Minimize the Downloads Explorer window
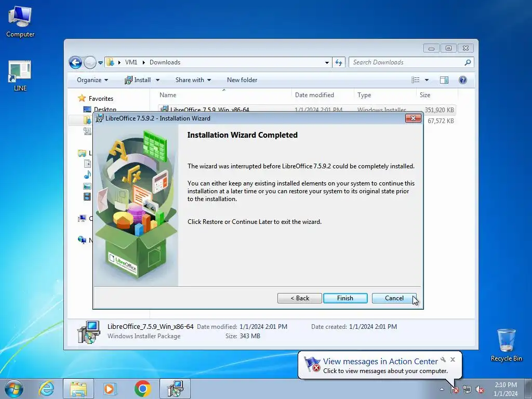 coord(431,48)
